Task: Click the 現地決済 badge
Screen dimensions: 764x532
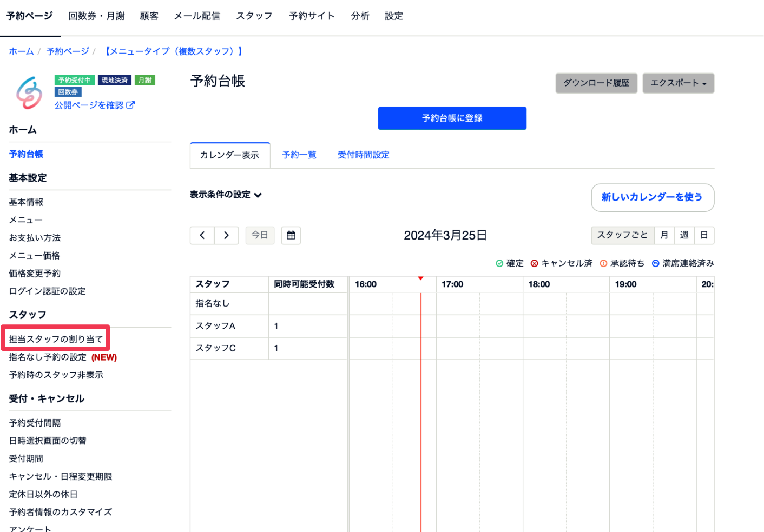Action: click(x=115, y=80)
